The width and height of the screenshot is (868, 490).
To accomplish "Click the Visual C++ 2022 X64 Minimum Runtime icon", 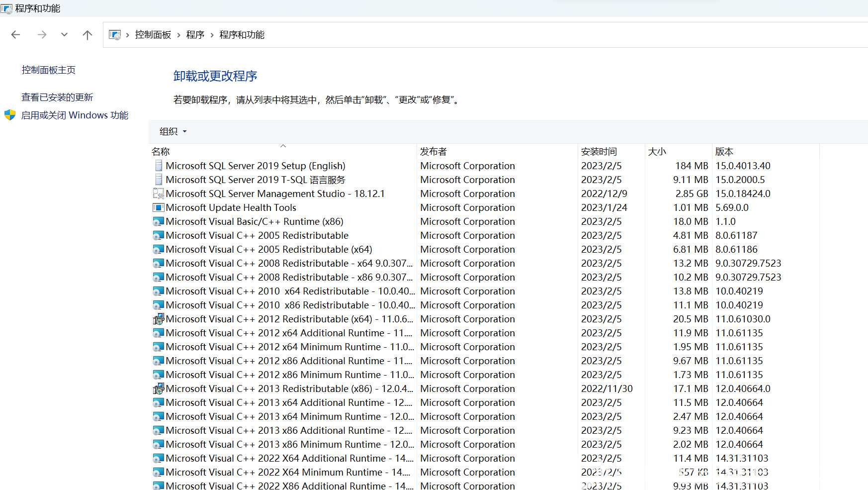I will point(159,472).
